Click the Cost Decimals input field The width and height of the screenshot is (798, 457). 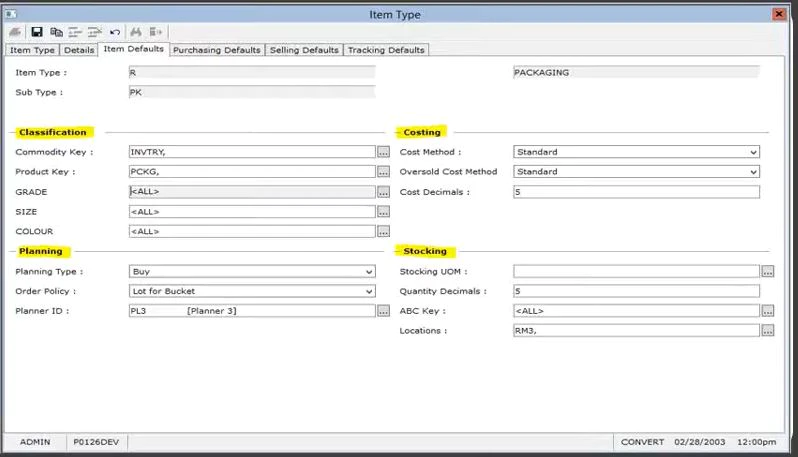tap(636, 192)
